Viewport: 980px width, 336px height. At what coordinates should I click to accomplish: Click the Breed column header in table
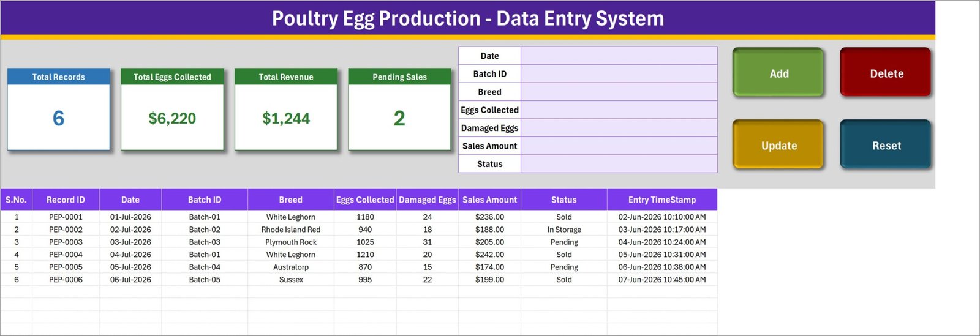pos(291,200)
